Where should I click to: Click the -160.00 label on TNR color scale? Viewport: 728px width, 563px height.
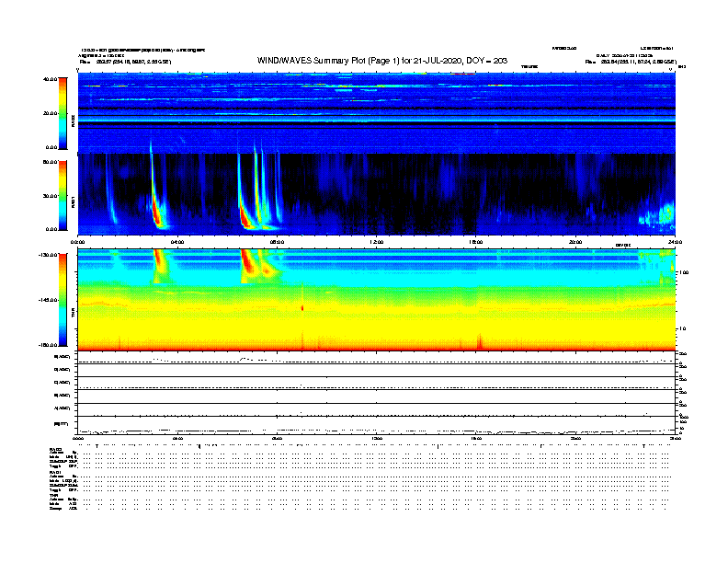point(49,345)
